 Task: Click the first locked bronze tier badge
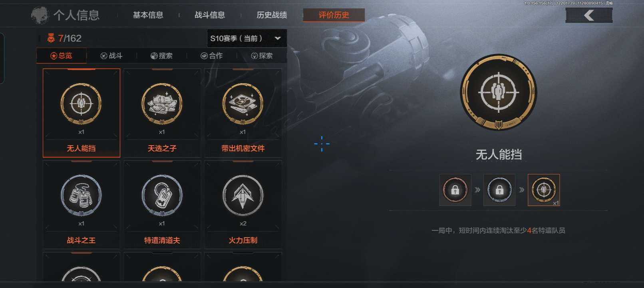pos(455,190)
